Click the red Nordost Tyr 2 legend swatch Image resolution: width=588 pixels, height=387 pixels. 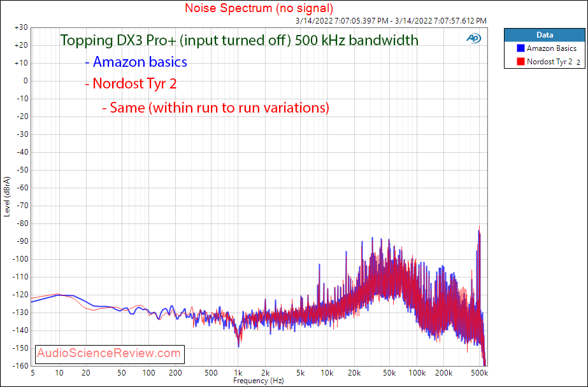520,62
